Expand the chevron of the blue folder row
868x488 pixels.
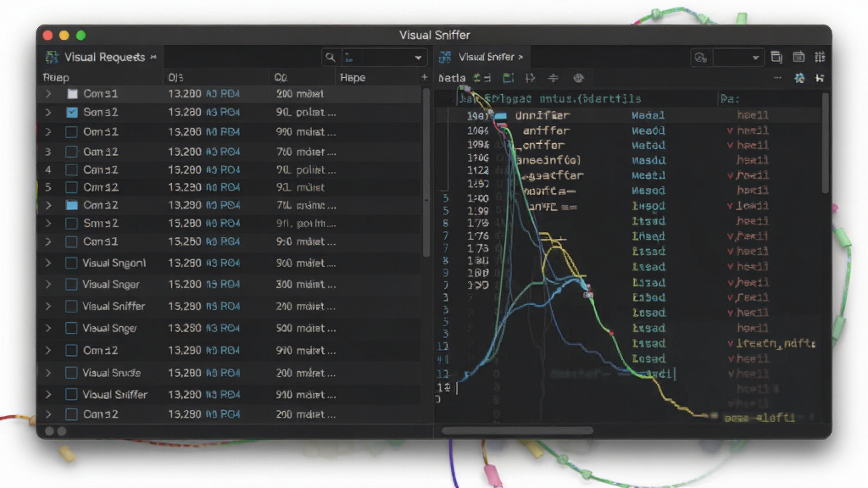tap(48, 205)
